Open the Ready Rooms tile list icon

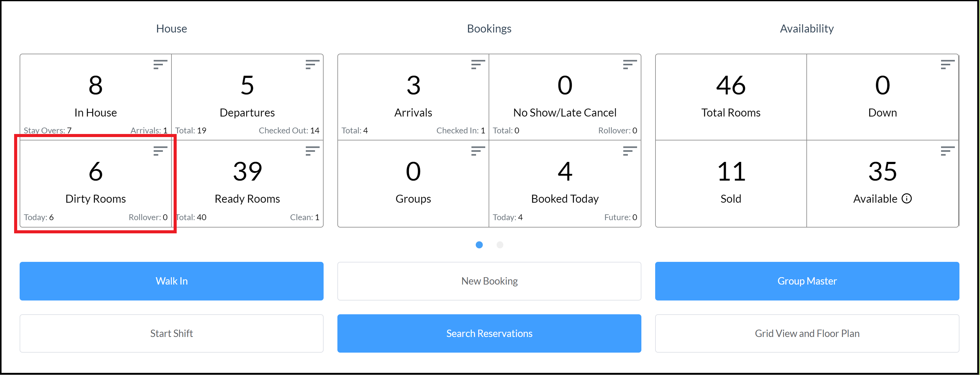312,151
